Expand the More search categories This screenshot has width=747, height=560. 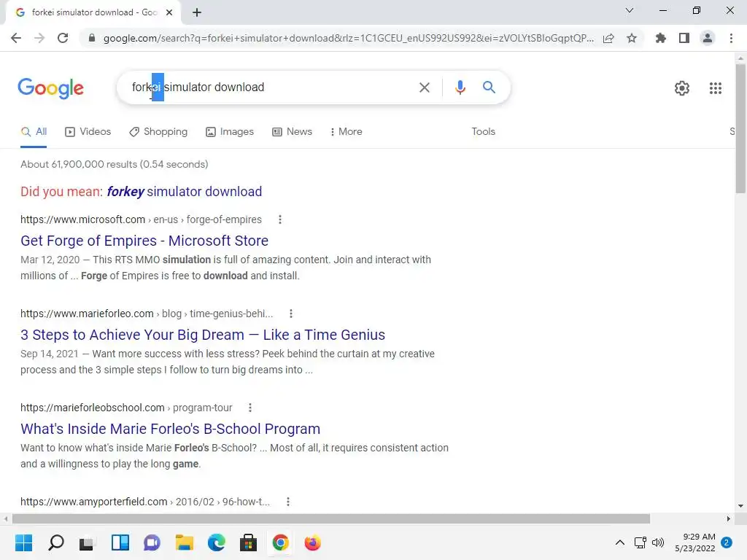coord(347,132)
